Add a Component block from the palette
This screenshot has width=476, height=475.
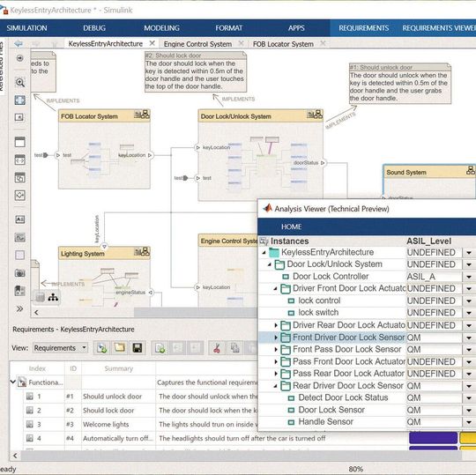[20, 142]
